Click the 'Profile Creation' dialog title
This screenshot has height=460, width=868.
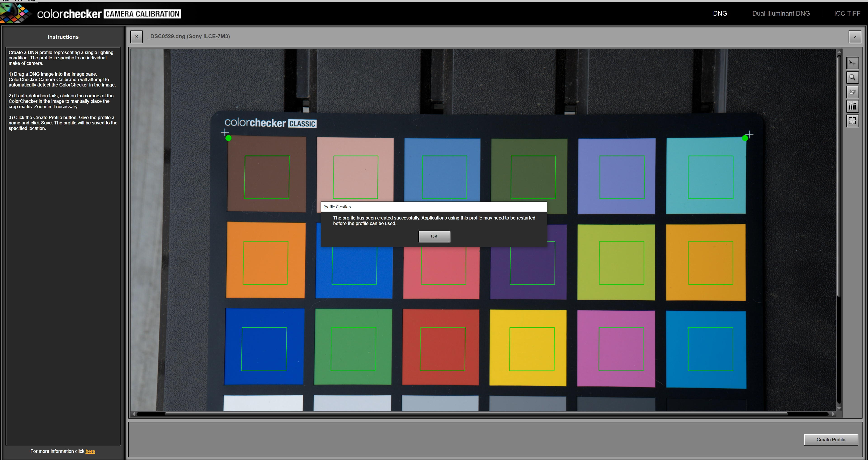tap(337, 207)
